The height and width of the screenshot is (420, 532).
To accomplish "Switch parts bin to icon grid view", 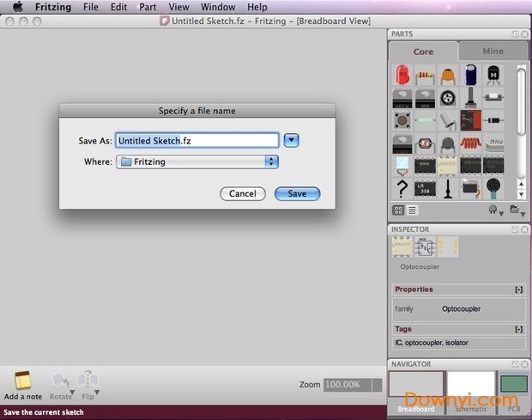I will click(399, 210).
